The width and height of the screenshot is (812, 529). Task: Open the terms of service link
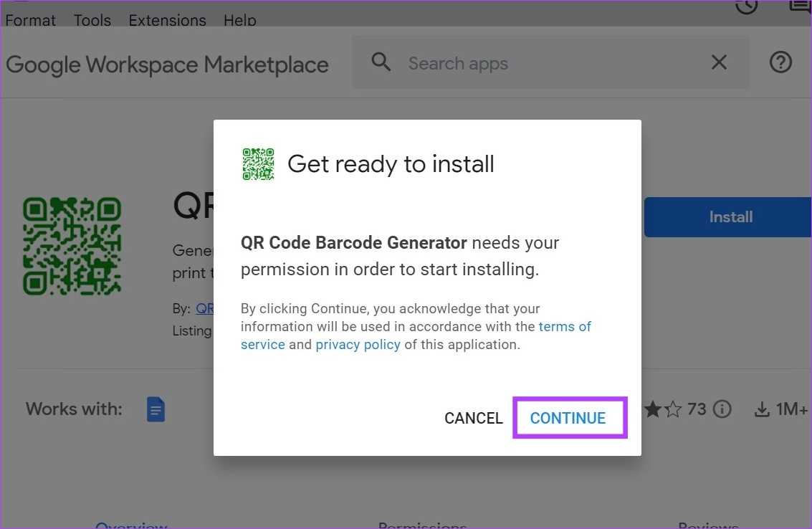coord(565,327)
